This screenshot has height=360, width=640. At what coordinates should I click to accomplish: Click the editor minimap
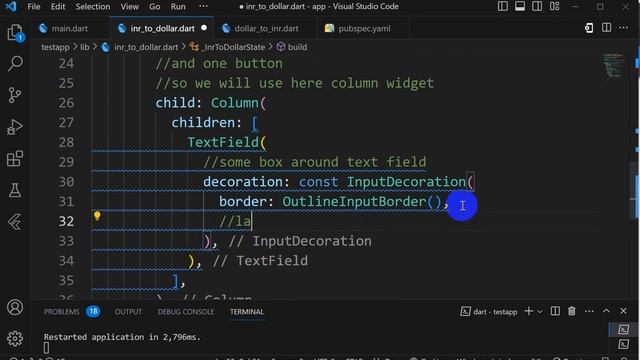pyautogui.click(x=613, y=65)
